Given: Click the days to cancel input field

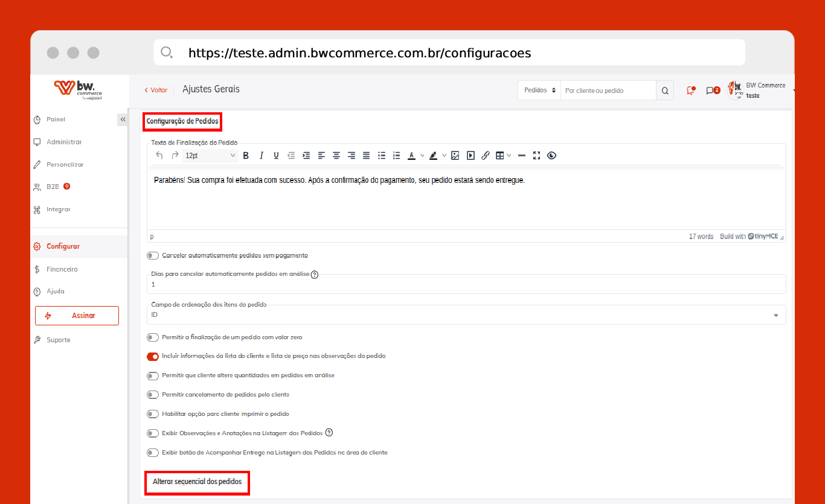Looking at the screenshot, I should tap(465, 284).
